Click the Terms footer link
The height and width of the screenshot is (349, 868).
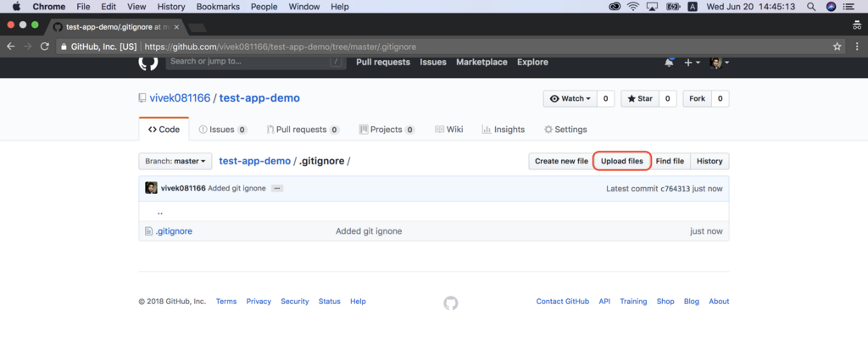[x=226, y=302]
